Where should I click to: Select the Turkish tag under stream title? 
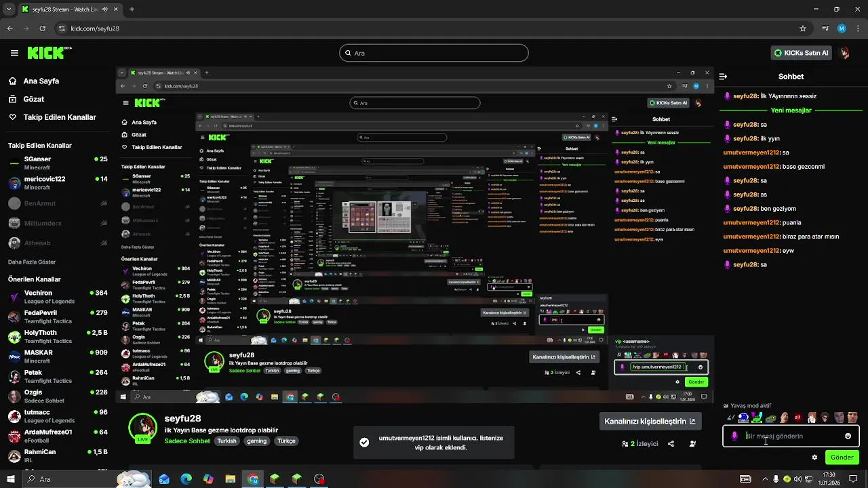[227, 441]
